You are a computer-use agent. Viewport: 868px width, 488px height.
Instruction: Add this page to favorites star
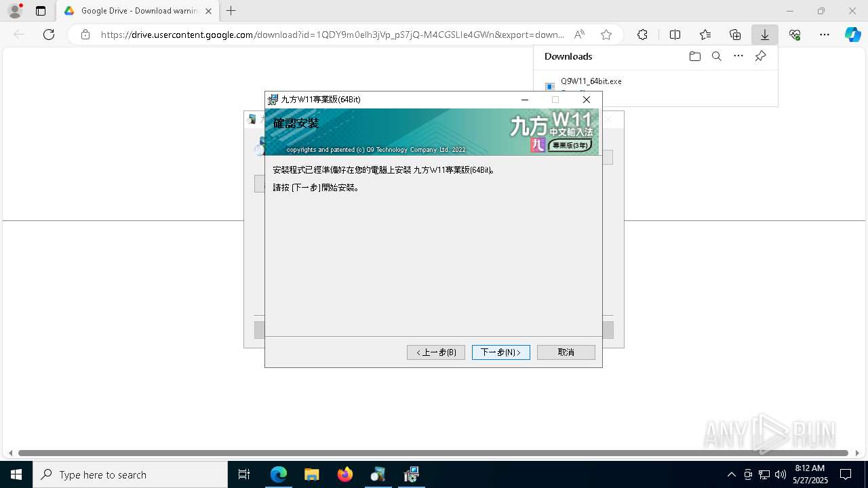[606, 35]
